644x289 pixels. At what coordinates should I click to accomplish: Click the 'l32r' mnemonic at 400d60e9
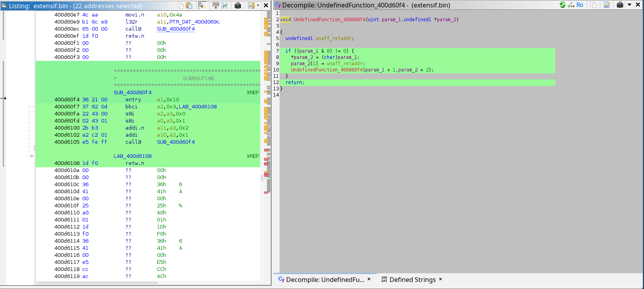click(131, 22)
